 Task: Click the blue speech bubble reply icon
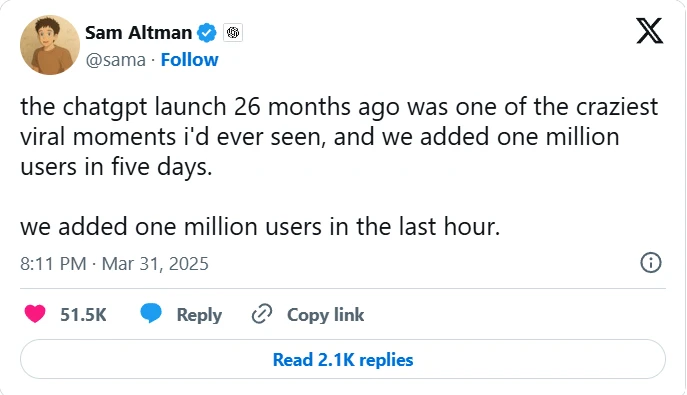coord(151,314)
